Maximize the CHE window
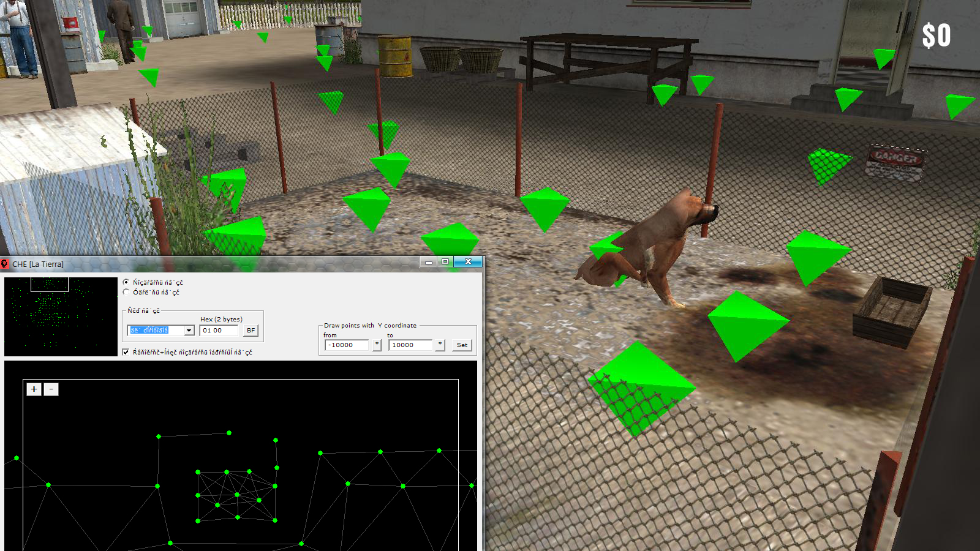Screen dimensions: 980x551 click(x=445, y=261)
